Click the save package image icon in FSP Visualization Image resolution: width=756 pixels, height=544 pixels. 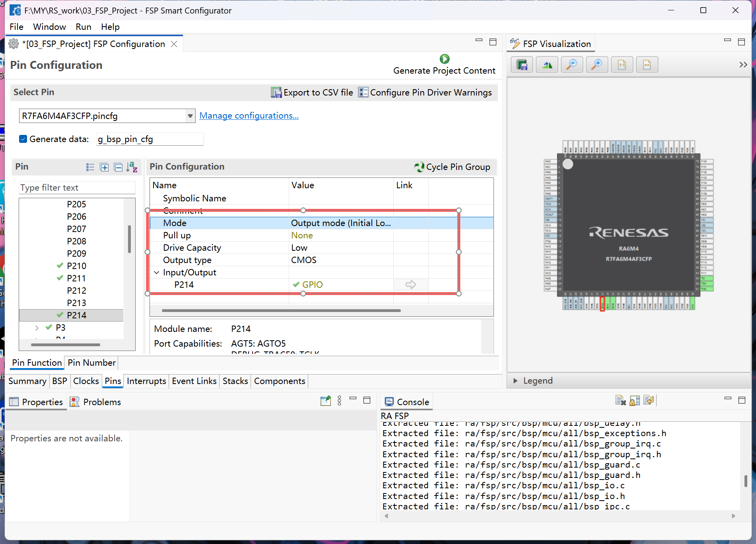(x=522, y=65)
